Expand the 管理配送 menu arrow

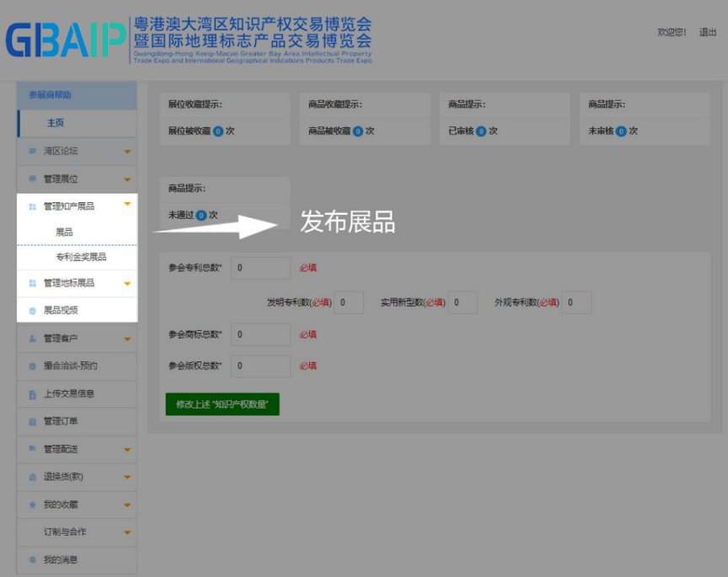coord(127,450)
